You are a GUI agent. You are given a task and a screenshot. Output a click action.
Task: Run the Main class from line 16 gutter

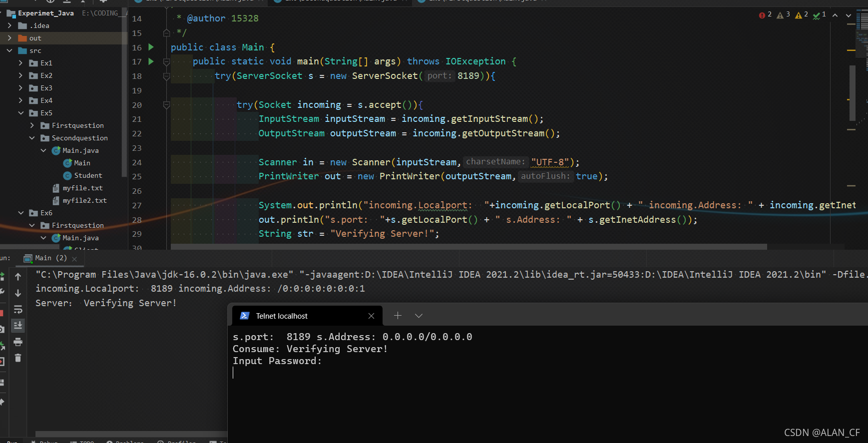click(x=151, y=47)
